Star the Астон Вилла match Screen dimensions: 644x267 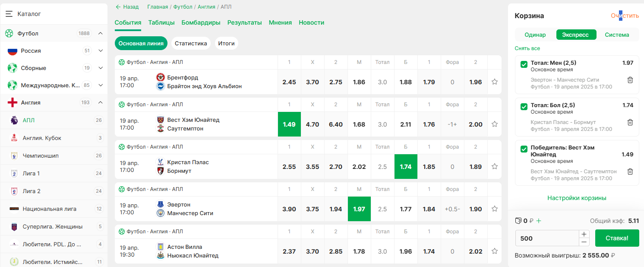[x=495, y=251]
